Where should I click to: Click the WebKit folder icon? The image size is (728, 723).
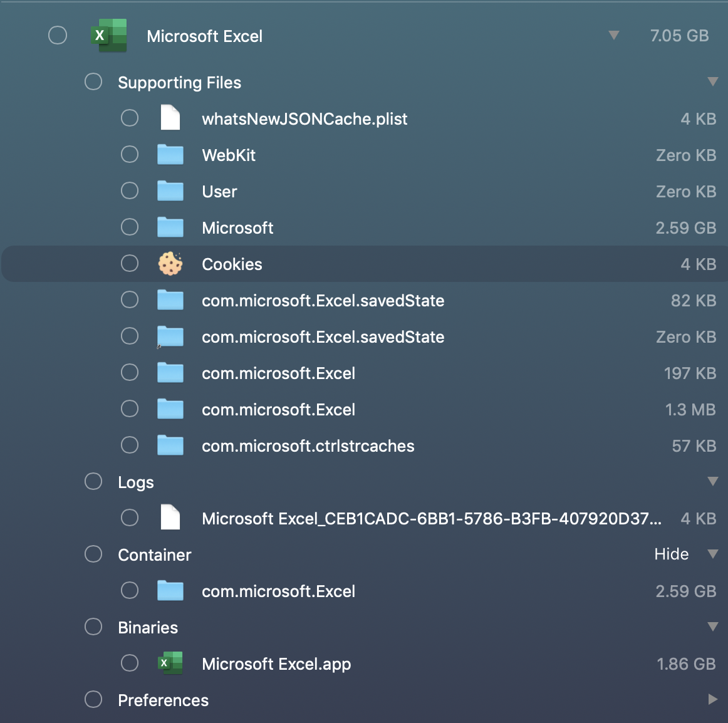click(x=170, y=155)
